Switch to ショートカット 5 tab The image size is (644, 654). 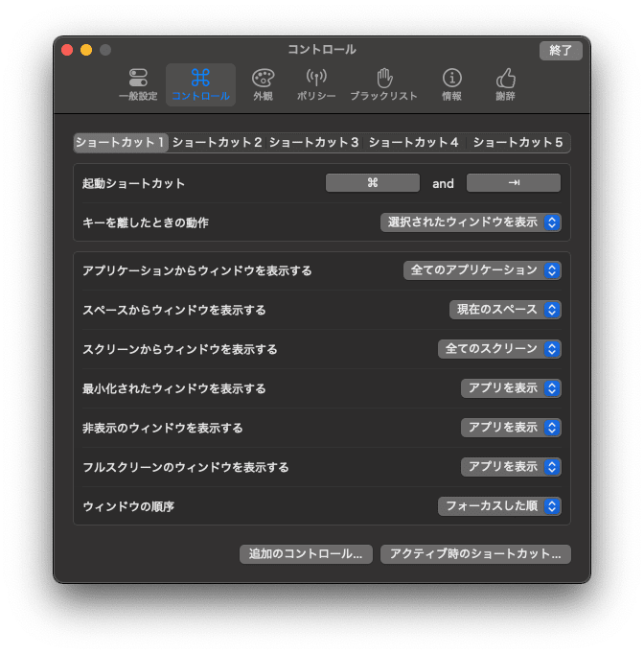pyautogui.click(x=517, y=143)
